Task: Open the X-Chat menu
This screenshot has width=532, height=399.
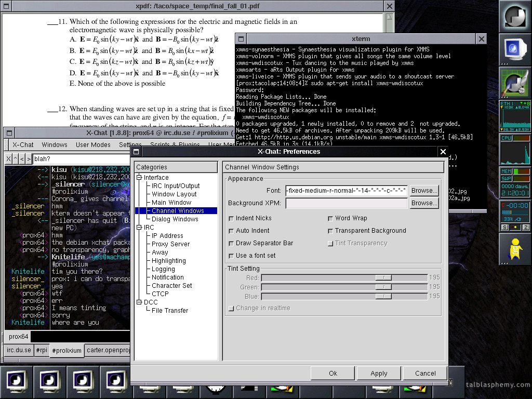Action: 23,144
